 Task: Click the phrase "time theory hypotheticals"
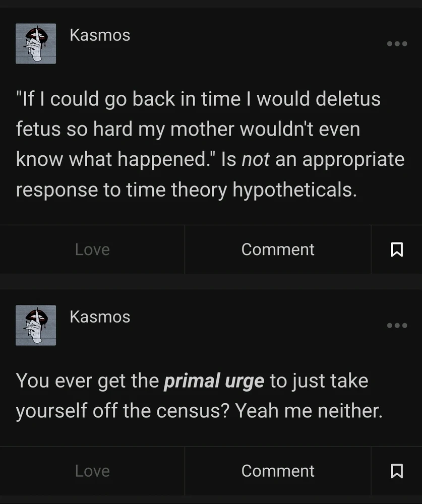point(230,190)
